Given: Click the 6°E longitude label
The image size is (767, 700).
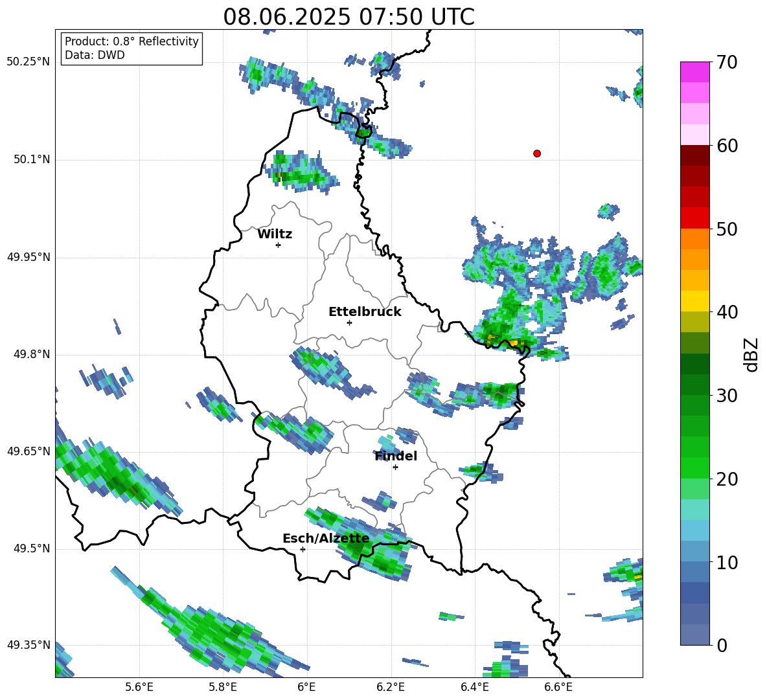Looking at the screenshot, I should click(306, 687).
